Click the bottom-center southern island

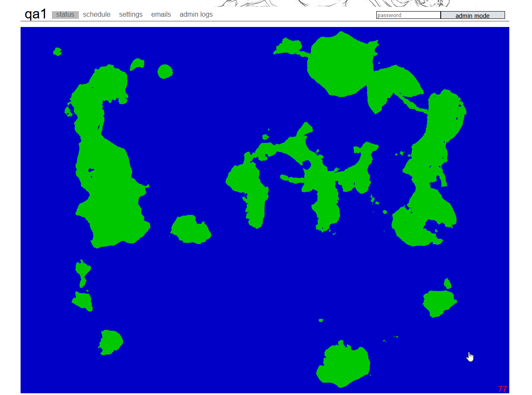click(344, 364)
